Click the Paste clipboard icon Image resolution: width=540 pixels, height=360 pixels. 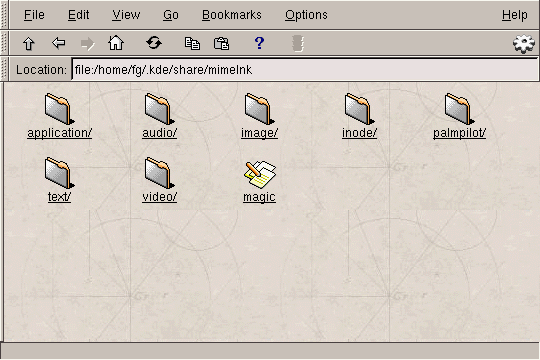click(x=221, y=43)
